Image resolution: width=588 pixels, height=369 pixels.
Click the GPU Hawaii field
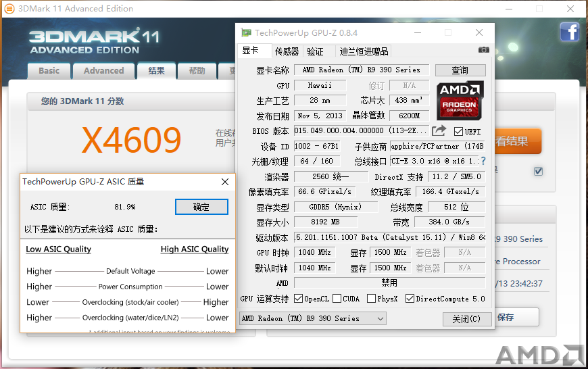(x=320, y=86)
